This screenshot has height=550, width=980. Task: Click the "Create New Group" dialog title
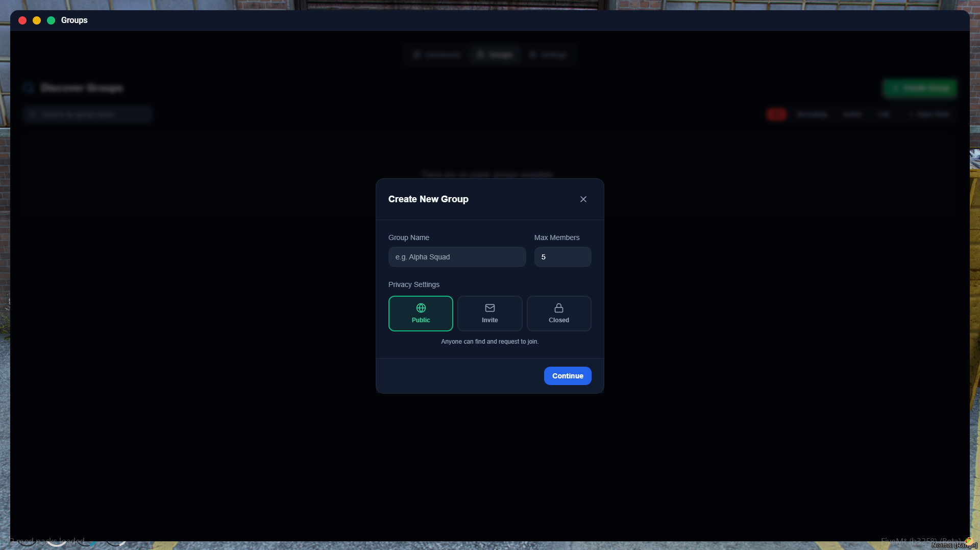coord(428,199)
